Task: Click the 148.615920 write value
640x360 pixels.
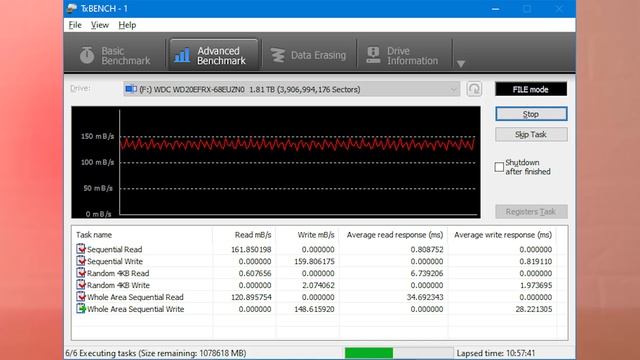Action: tap(314, 309)
